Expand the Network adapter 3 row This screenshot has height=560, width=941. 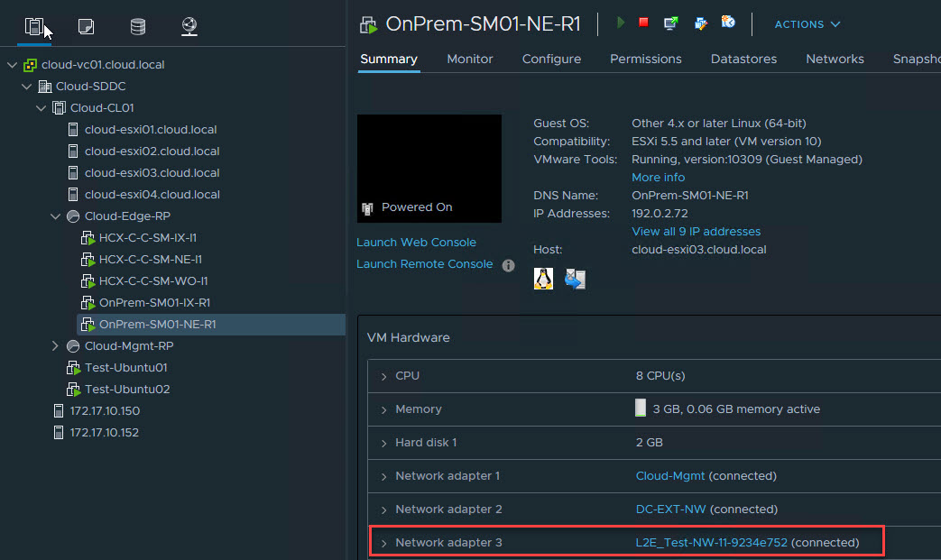[384, 543]
